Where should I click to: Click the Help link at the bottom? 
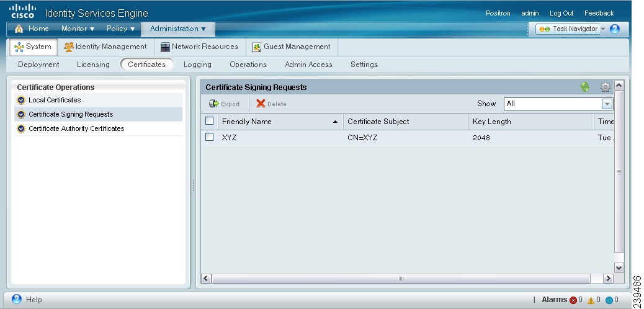34,300
